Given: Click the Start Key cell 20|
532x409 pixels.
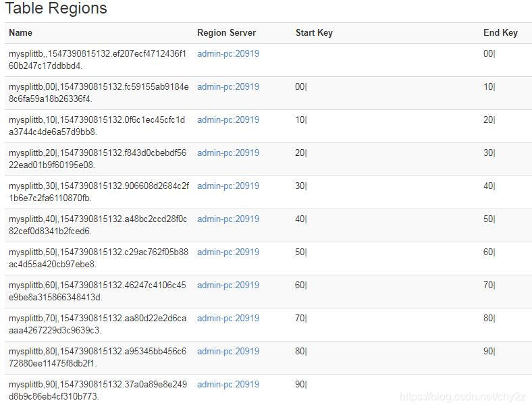Looking at the screenshot, I should (x=301, y=153).
